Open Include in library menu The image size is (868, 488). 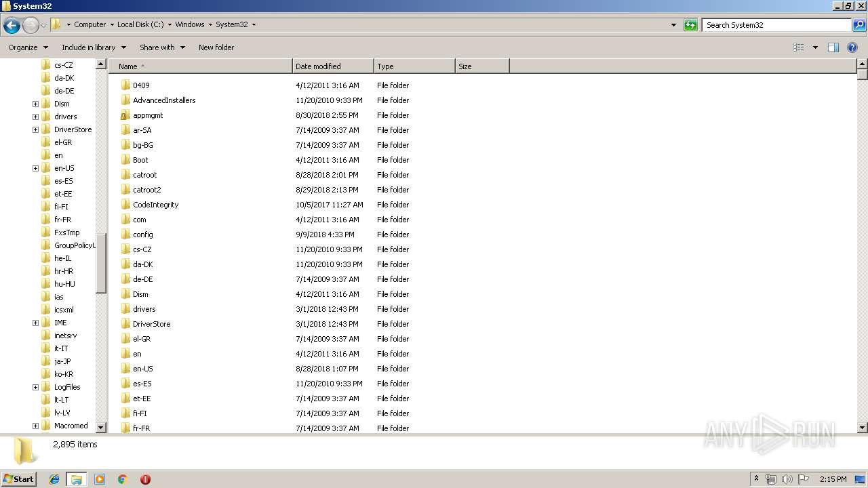[94, 47]
